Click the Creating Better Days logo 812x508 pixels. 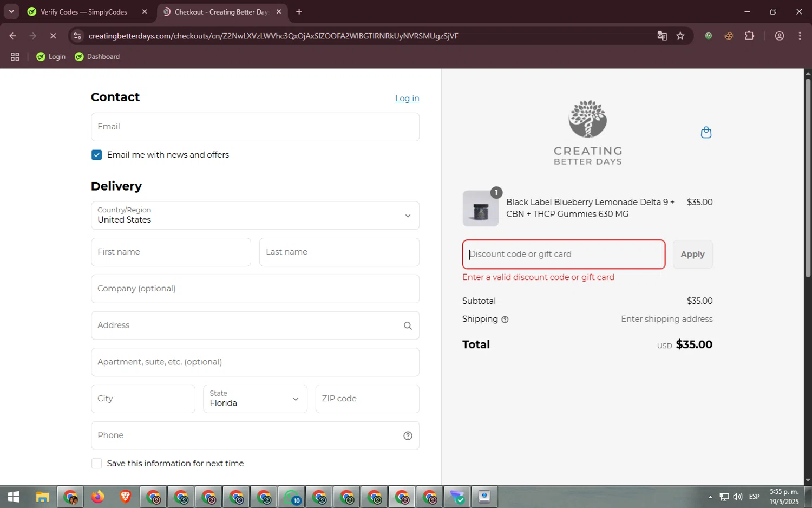tap(587, 133)
